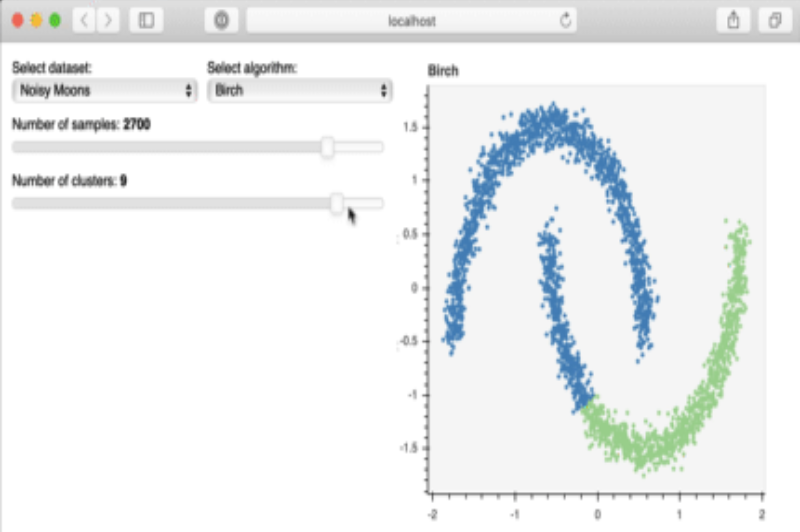Click the Number of samples slider handle
This screenshot has width=800, height=532.
(x=327, y=147)
